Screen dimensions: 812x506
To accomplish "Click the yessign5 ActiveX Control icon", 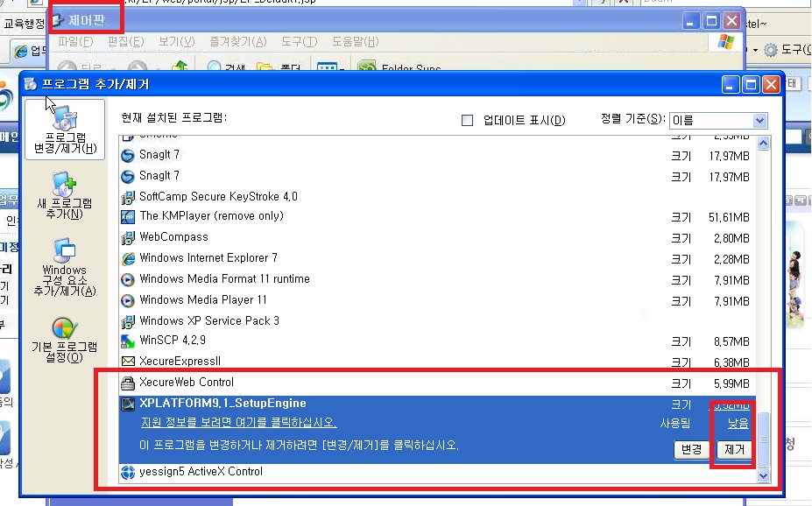I will pyautogui.click(x=130, y=471).
